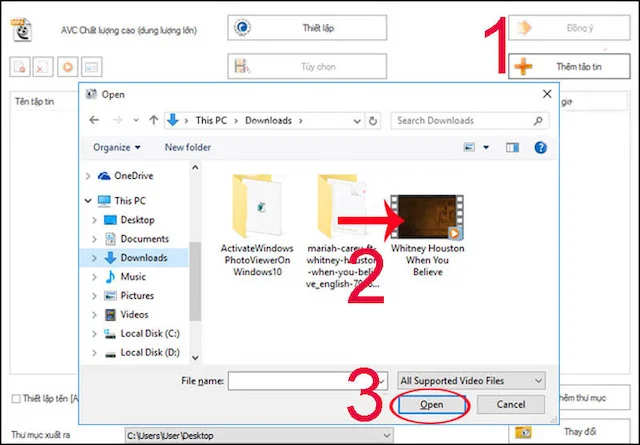
Task: Open the address bar history dropdown
Action: point(357,121)
